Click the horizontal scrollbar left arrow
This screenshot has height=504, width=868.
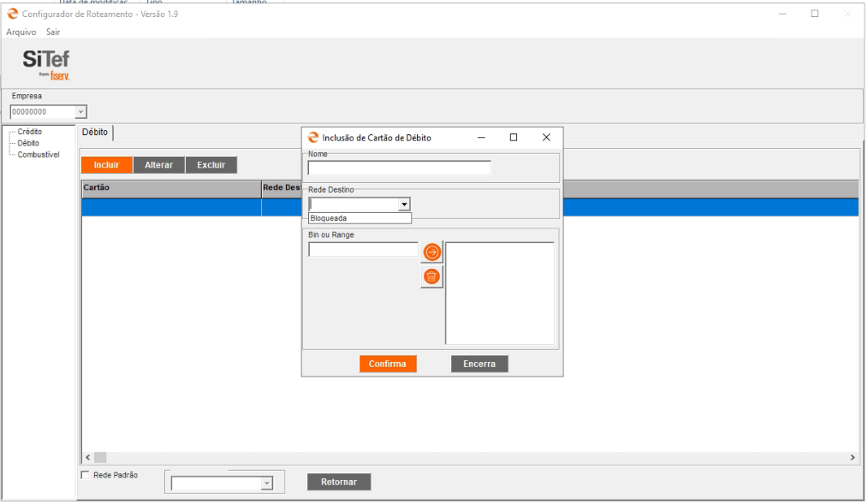coord(87,458)
